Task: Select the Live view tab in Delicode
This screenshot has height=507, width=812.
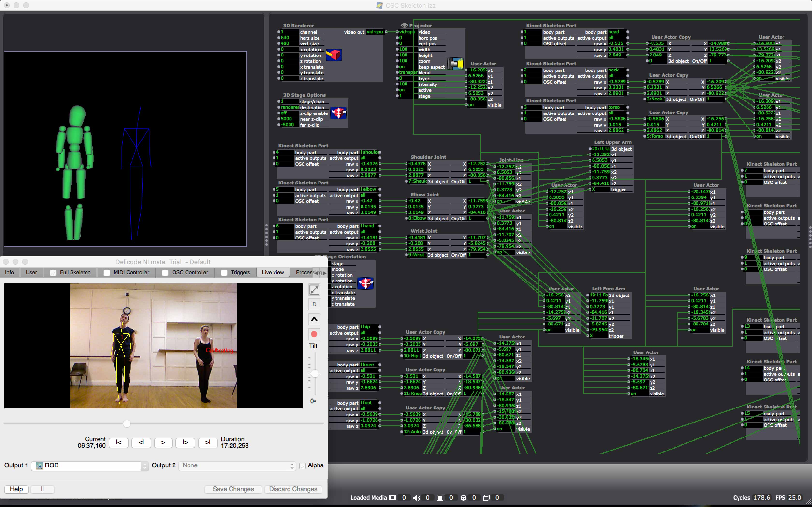Action: coord(273,272)
